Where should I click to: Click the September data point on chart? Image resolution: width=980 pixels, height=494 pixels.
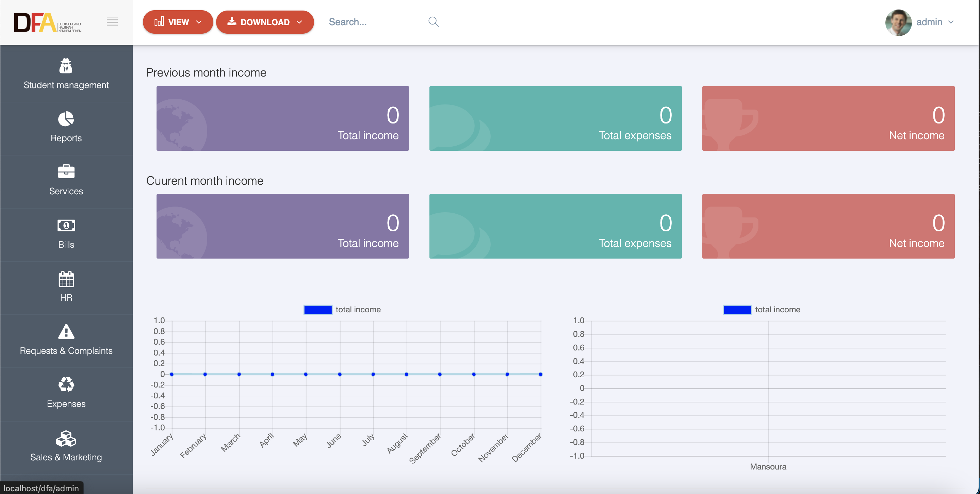(440, 374)
